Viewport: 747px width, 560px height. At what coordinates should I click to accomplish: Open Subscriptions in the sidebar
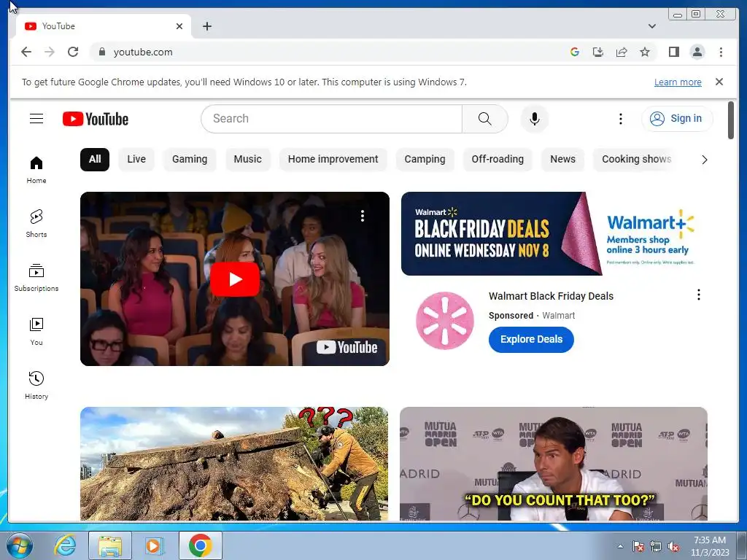tap(36, 278)
